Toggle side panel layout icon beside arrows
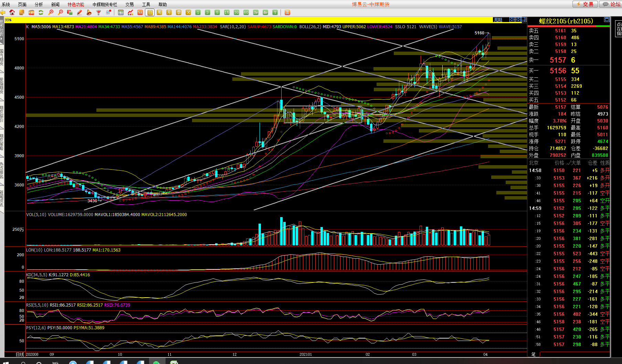 (524, 20)
